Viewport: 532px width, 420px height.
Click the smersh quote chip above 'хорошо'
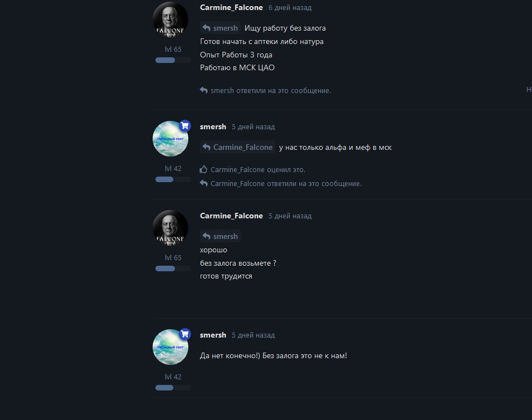coord(220,236)
